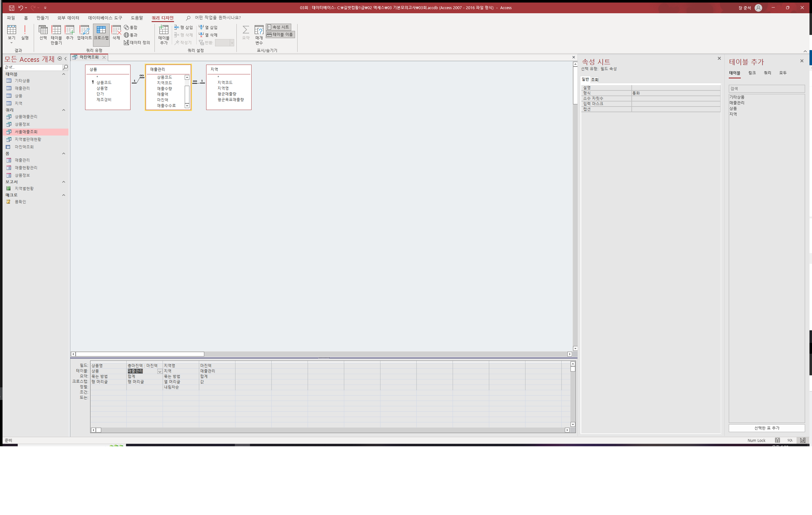Toggle the Property Sheet (속성 시트) button
Screen dimensions: 812x515
point(278,27)
